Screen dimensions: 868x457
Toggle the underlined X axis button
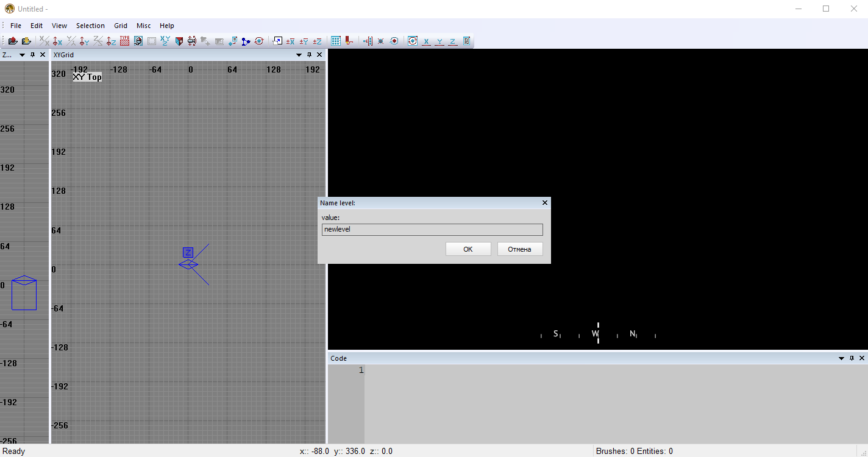(426, 41)
